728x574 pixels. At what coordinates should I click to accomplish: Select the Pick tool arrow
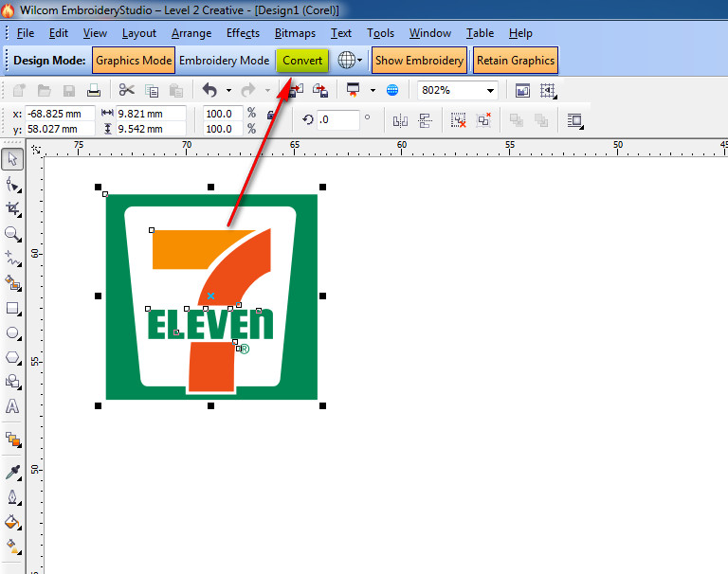[12, 159]
